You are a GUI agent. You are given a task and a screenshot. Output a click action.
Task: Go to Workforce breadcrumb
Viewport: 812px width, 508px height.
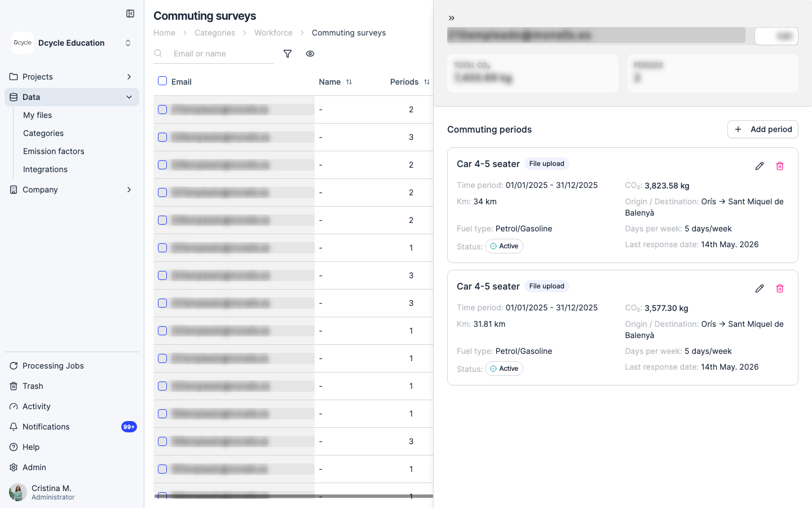click(x=273, y=33)
